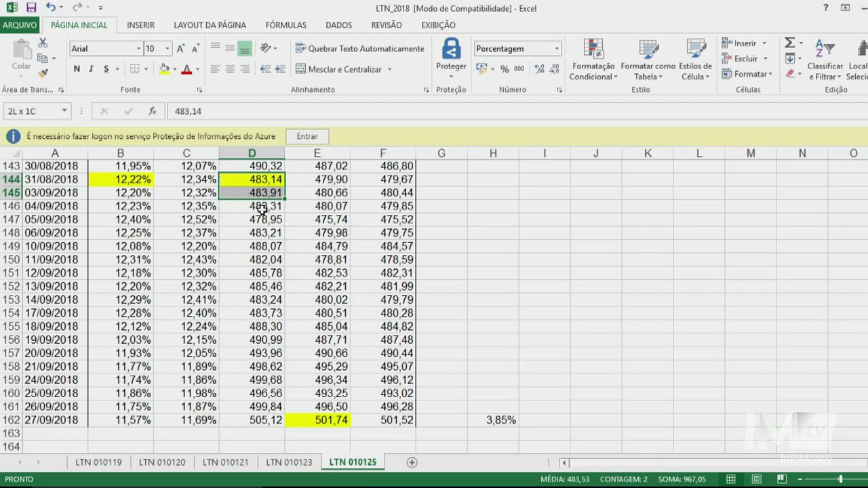Increase font size with the larger A icon
This screenshot has width=868, height=488.
click(180, 49)
